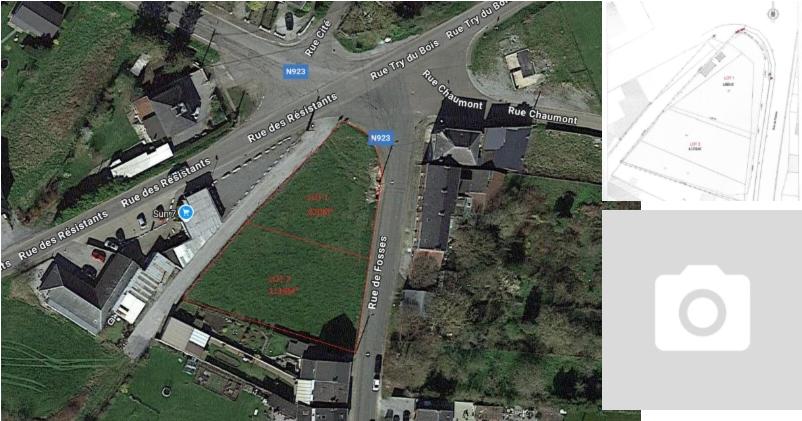Viewport: 802px width, 421px height.
Task: Click the shop name text beside cart marker
Action: tap(165, 214)
